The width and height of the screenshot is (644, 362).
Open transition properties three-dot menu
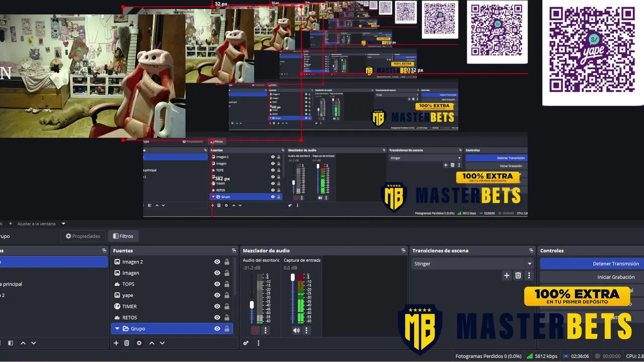529,276
